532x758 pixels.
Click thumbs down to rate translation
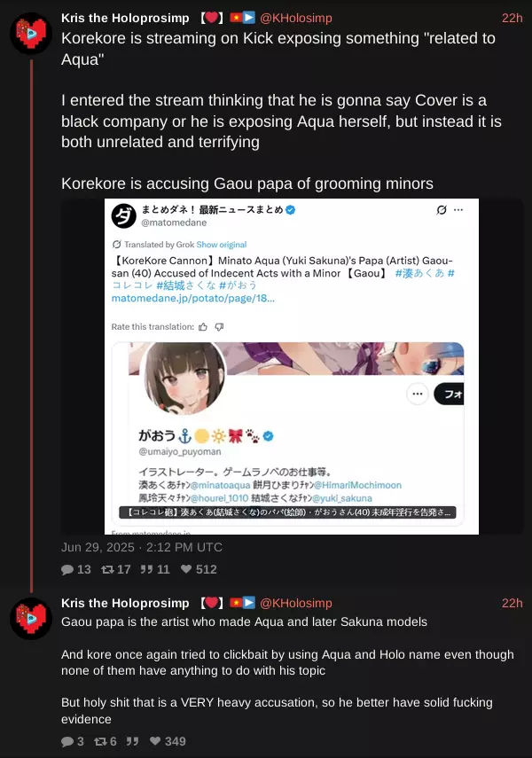[219, 327]
